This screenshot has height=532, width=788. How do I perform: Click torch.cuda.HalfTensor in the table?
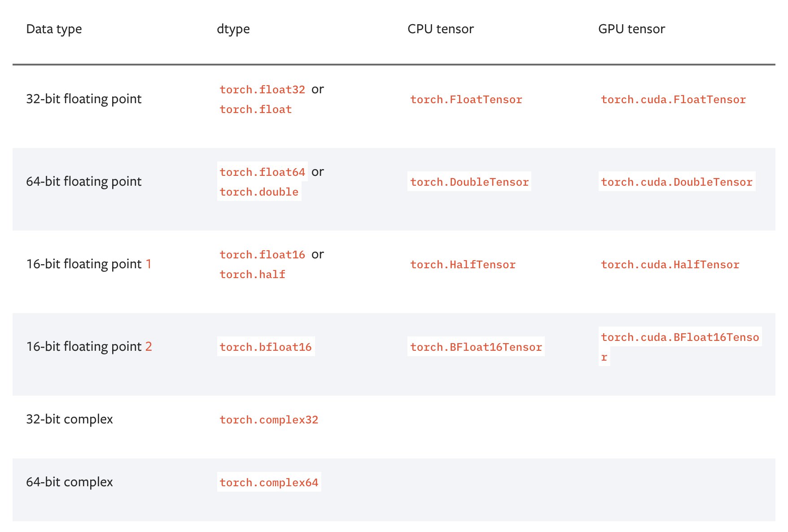click(670, 265)
